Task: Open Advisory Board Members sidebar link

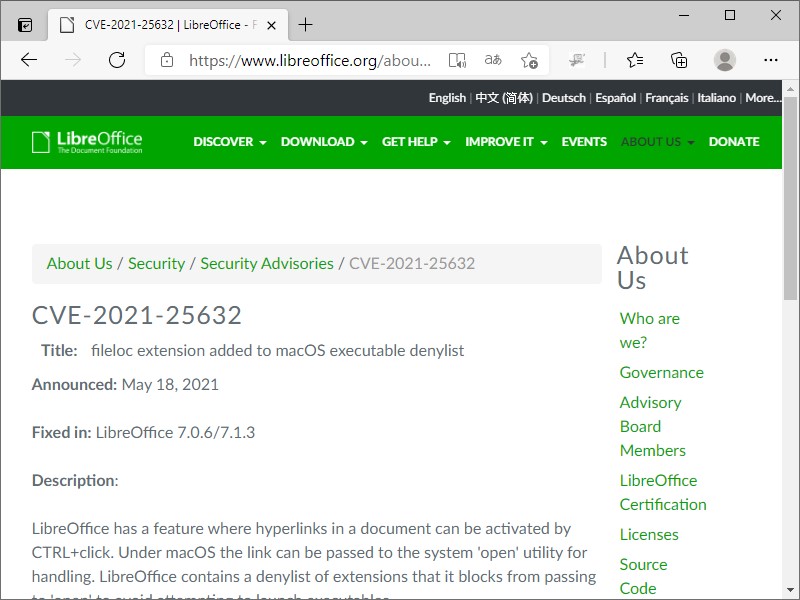Action: 653,427
